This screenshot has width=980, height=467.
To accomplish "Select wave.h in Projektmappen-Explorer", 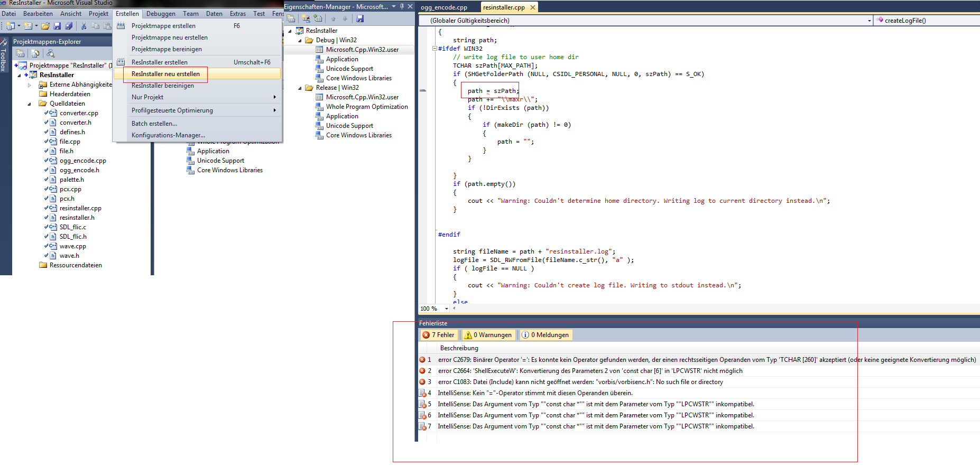I will 69,256.
